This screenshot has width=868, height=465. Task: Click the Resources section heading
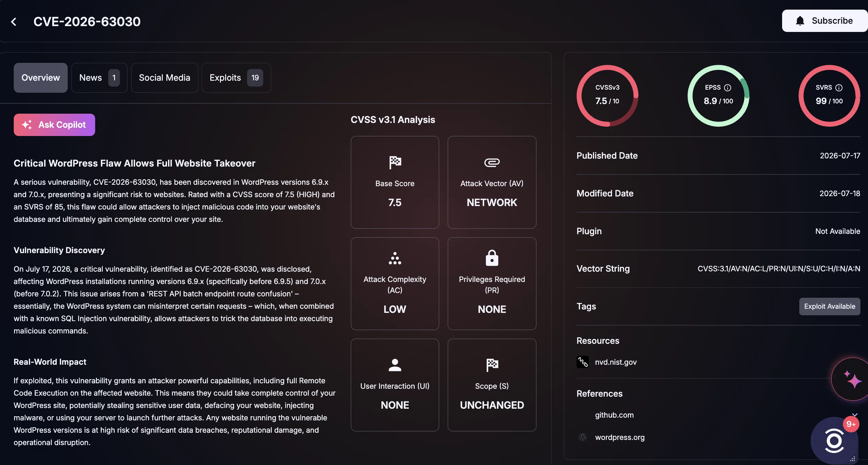click(598, 341)
